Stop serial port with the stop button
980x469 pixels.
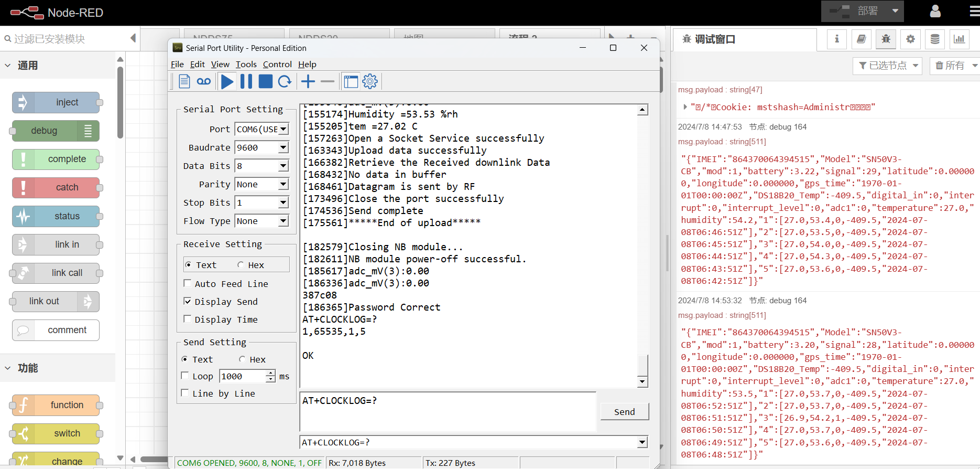pyautogui.click(x=266, y=81)
